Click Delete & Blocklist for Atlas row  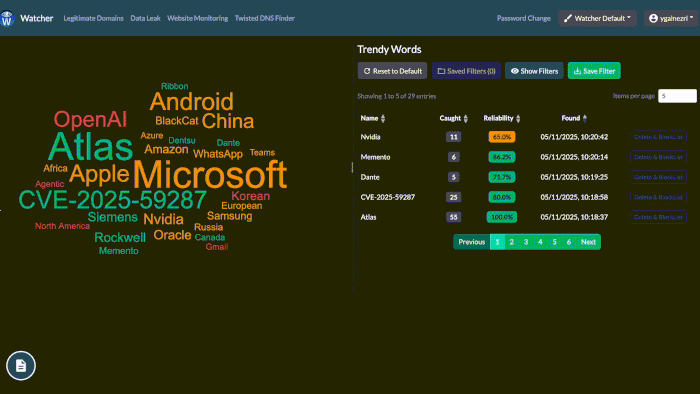658,217
